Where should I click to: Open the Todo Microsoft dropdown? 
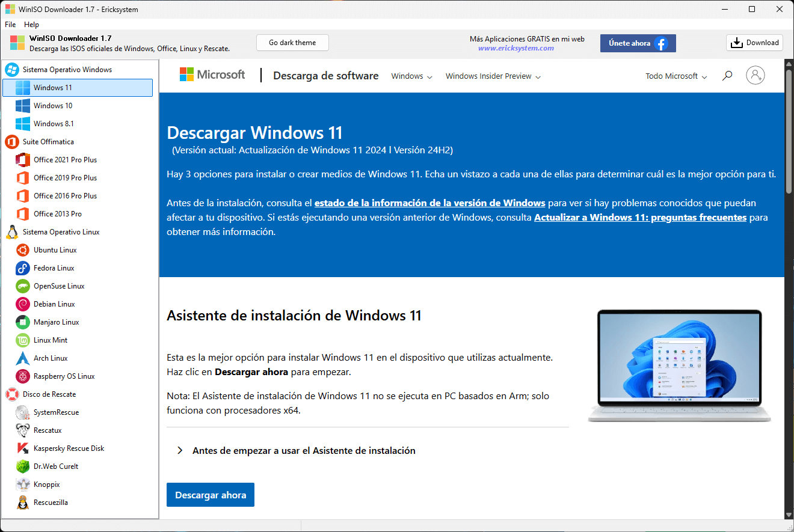click(675, 76)
